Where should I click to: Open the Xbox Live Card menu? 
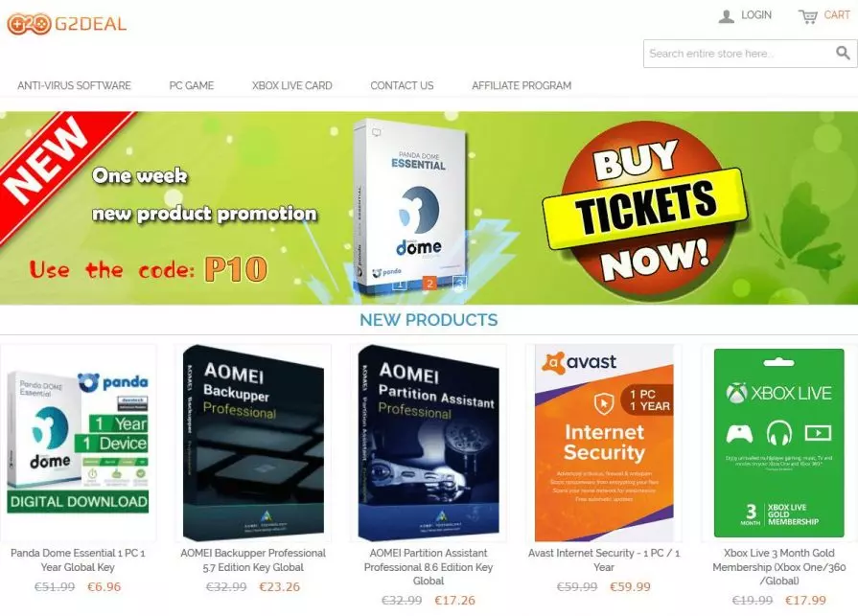click(x=292, y=86)
